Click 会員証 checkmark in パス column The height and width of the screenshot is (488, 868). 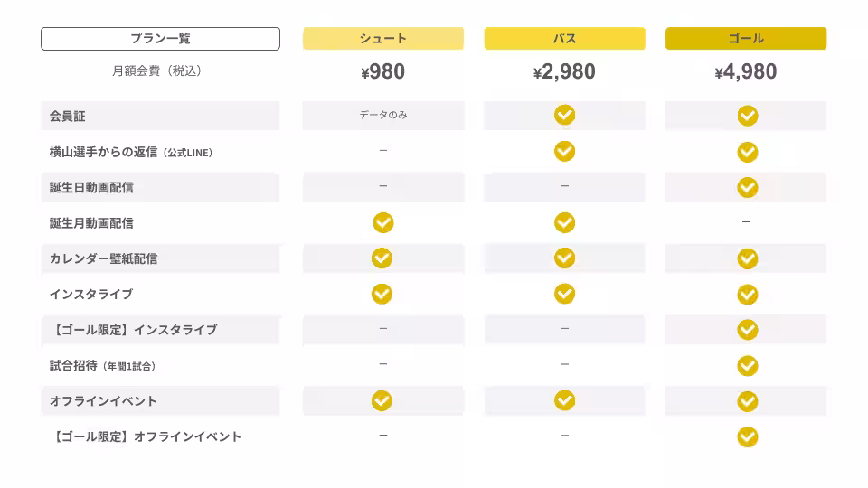564,115
